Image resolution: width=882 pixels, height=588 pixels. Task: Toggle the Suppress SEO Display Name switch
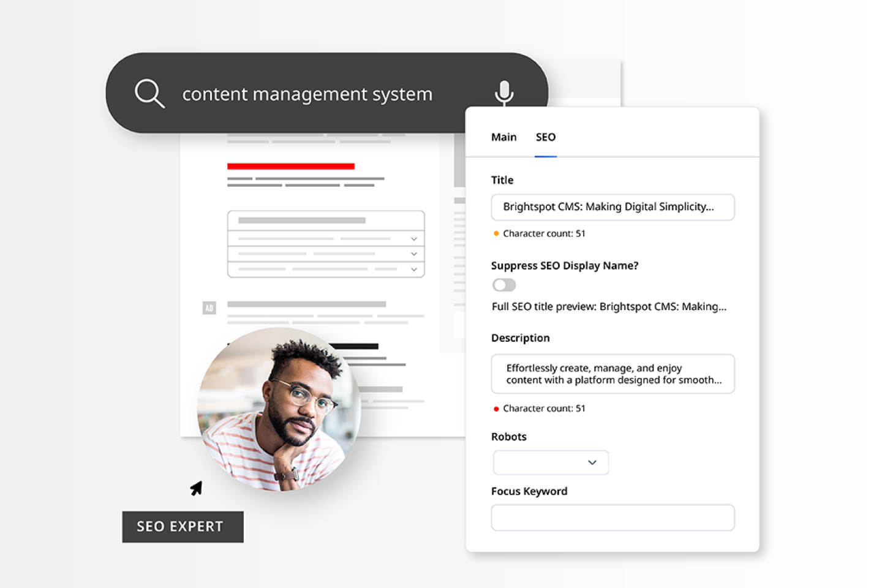[503, 285]
